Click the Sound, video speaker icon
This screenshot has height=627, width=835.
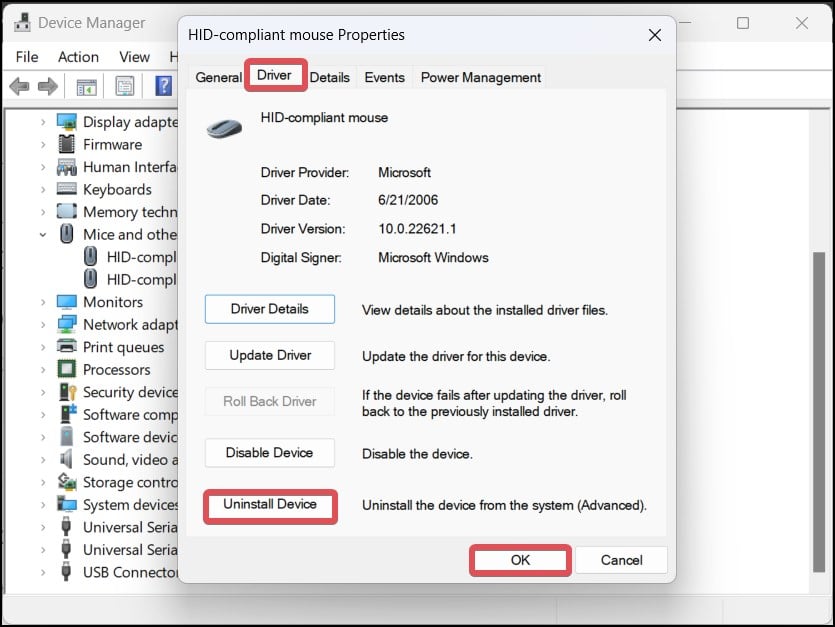[x=66, y=459]
